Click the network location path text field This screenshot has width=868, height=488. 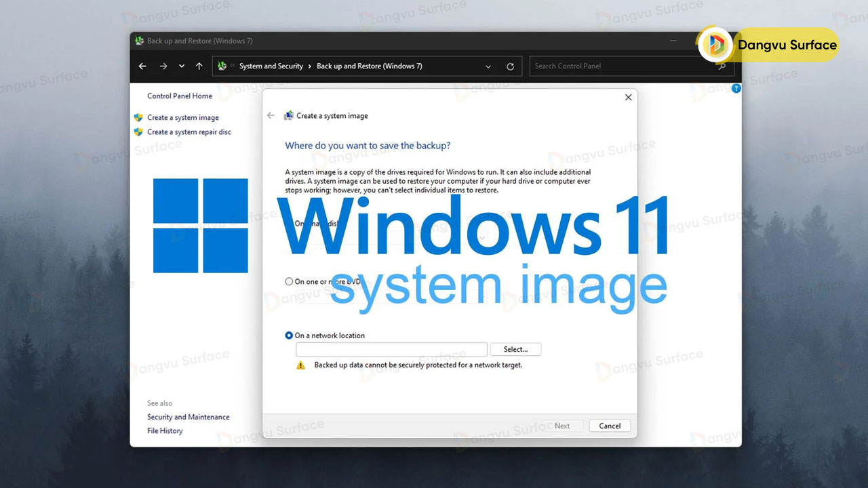click(x=391, y=350)
